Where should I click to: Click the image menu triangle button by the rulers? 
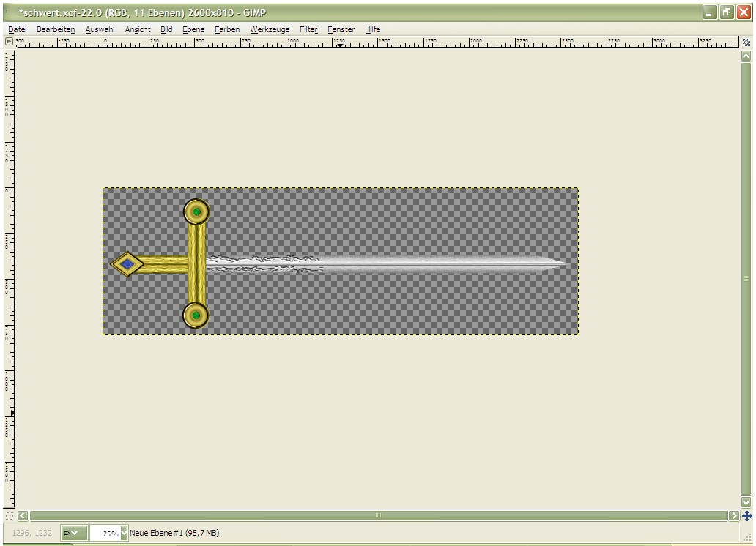tap(9, 42)
